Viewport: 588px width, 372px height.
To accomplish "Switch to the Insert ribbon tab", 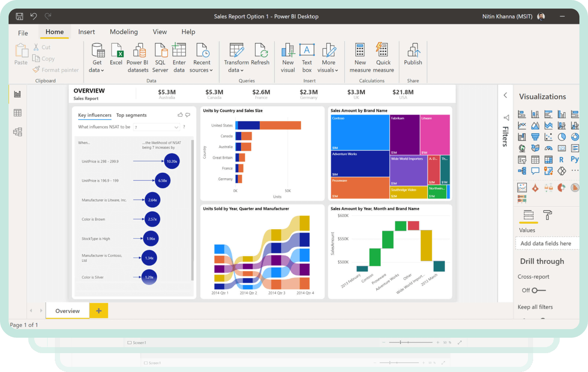I will [87, 32].
